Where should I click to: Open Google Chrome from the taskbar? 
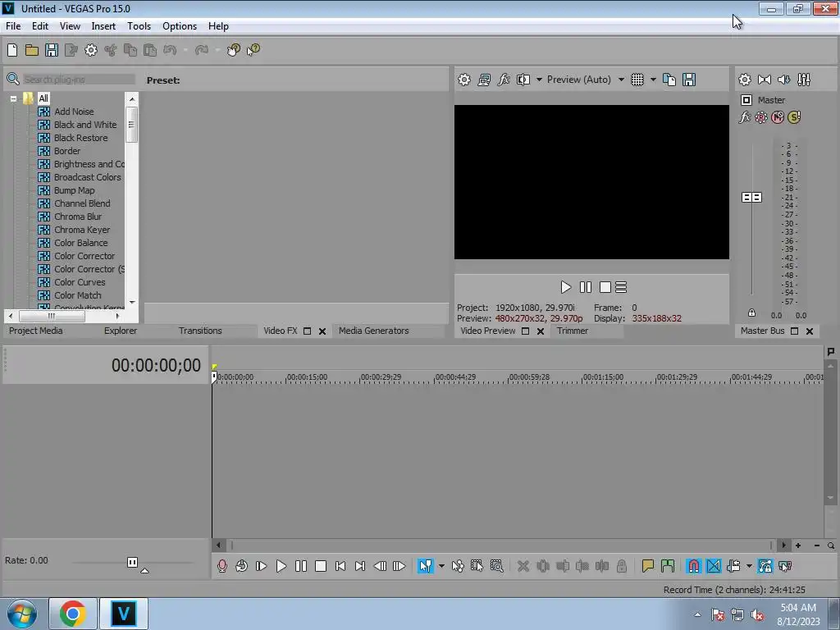73,614
